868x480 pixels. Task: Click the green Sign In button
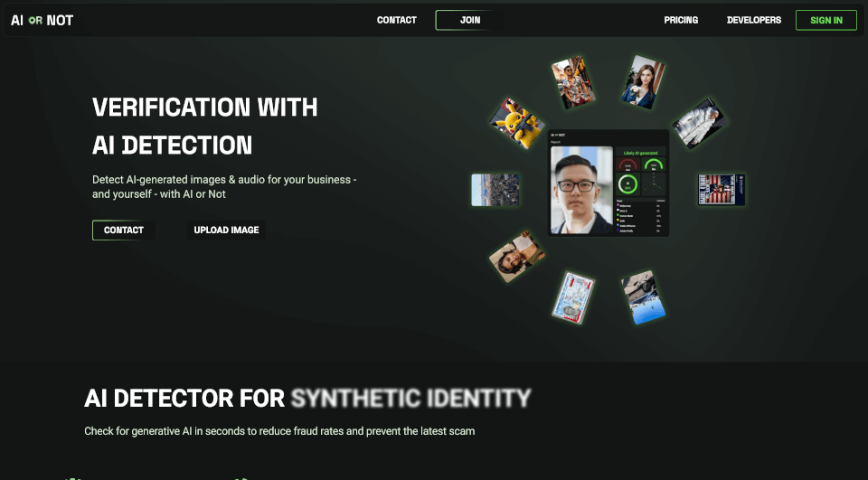point(826,21)
